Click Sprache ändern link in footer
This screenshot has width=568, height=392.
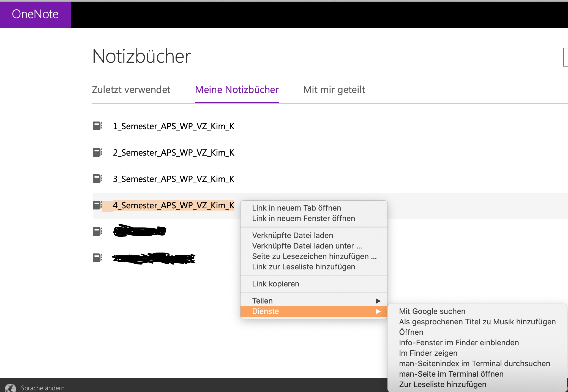[x=43, y=388]
